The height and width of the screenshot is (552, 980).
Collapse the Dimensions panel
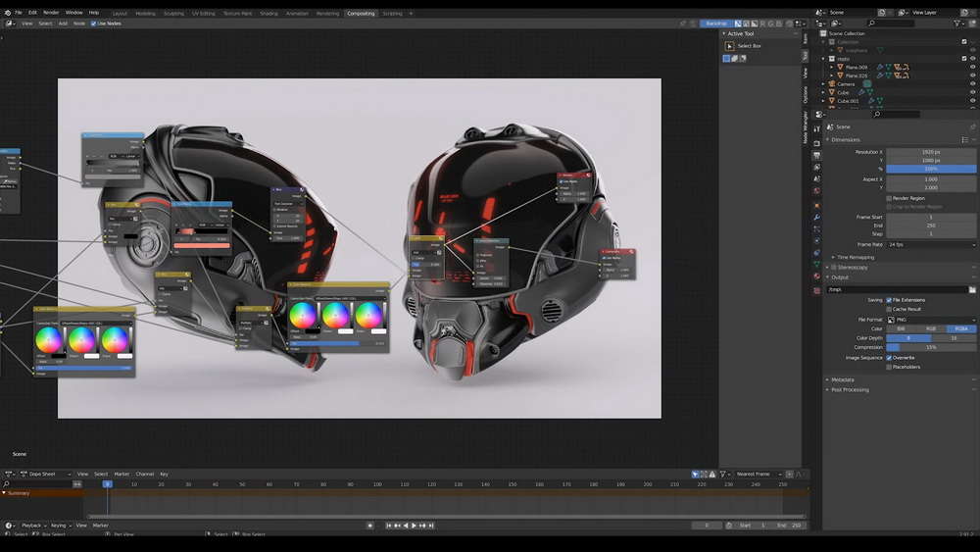tap(844, 140)
